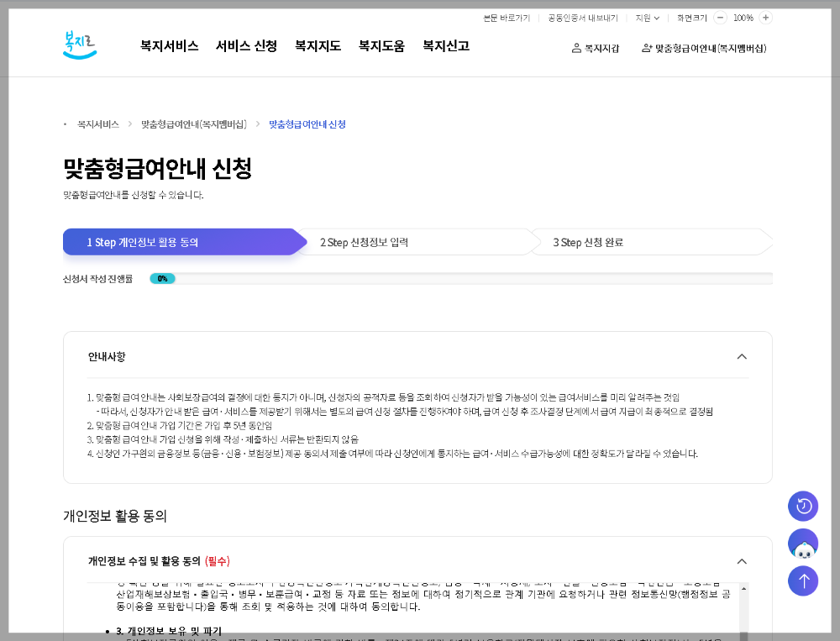
Task: Open the 복지서비스 menu
Action: point(170,46)
